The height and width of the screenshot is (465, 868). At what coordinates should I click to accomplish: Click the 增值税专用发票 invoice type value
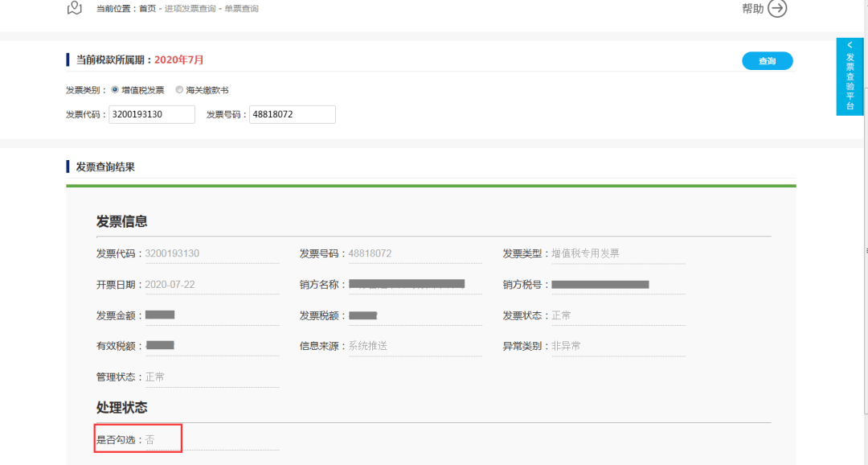585,254
